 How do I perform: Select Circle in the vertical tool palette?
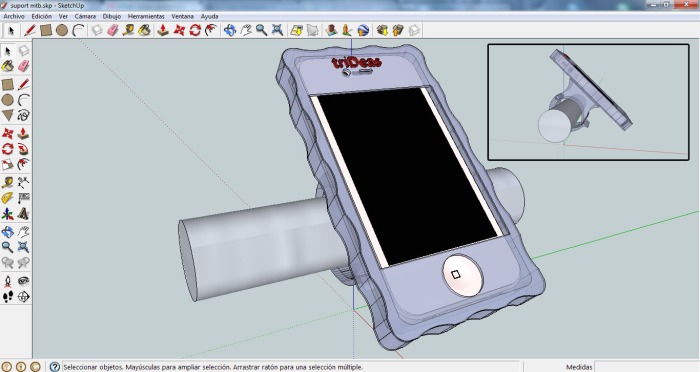pos(8,100)
